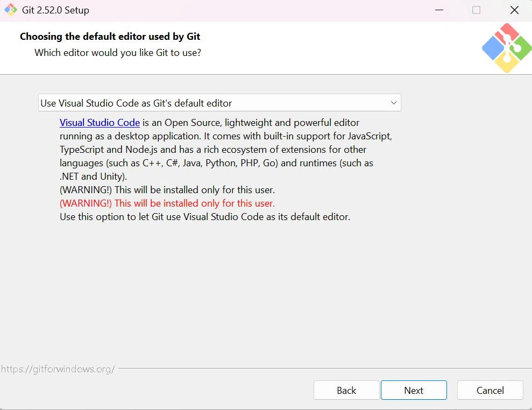Click the 'Git 2.52.0 Setup' title text
The height and width of the screenshot is (410, 532).
click(55, 10)
